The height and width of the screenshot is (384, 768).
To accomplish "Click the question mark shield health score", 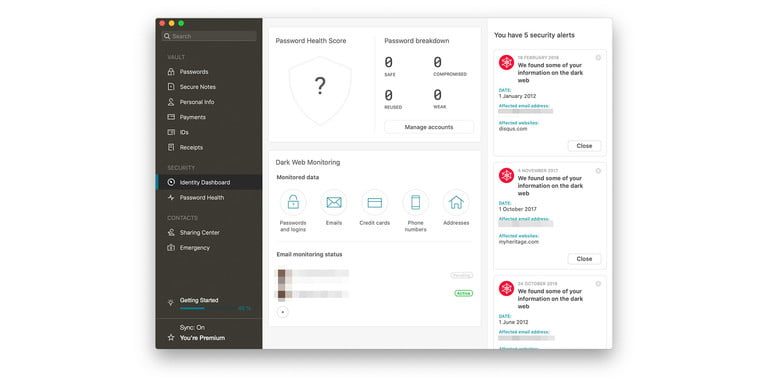I will click(320, 90).
